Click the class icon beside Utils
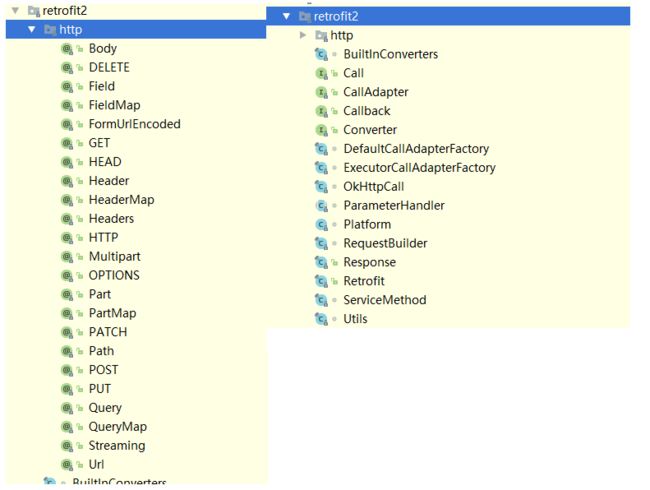The width and height of the screenshot is (650, 490). click(x=322, y=319)
